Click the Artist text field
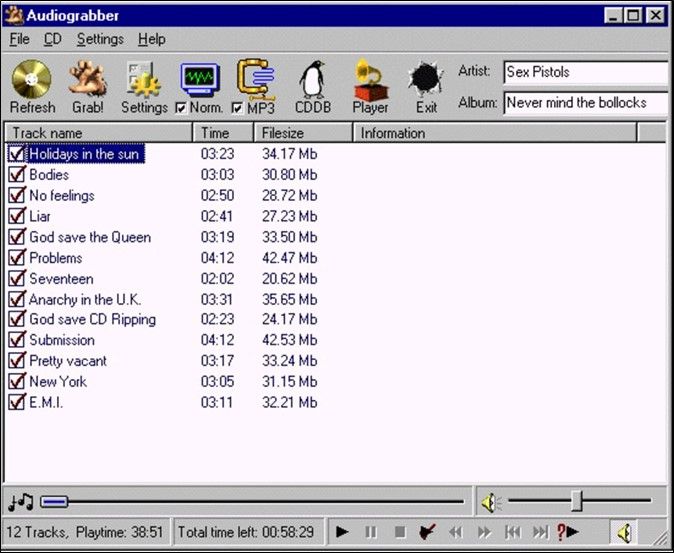This screenshot has width=674, height=553. point(584,72)
